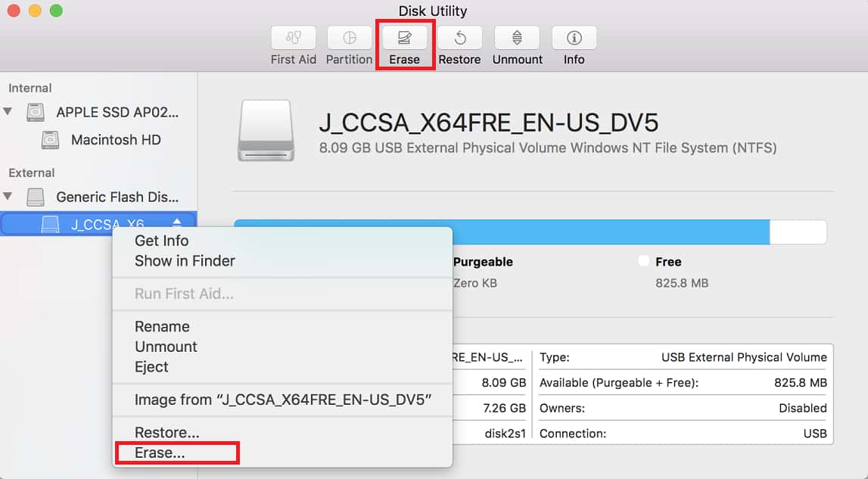The image size is (868, 479).
Task: Click the Type: row label
Action: 555,358
